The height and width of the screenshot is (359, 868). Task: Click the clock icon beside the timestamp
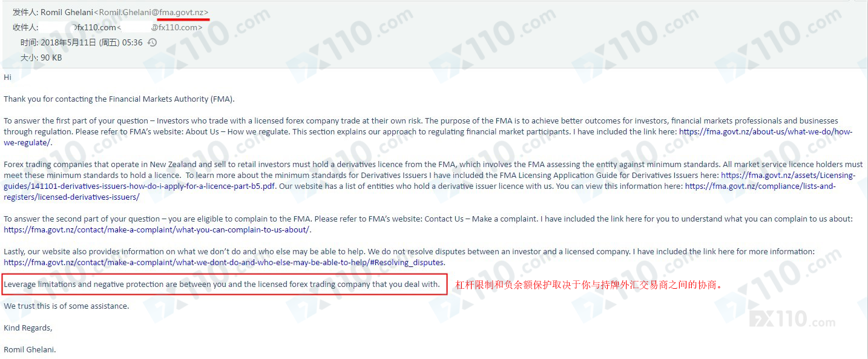point(152,42)
